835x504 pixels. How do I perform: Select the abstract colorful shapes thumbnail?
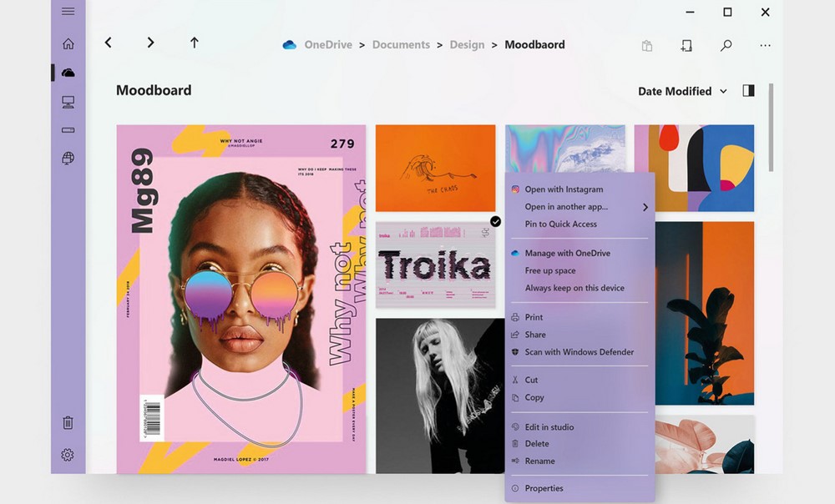pyautogui.click(x=695, y=169)
